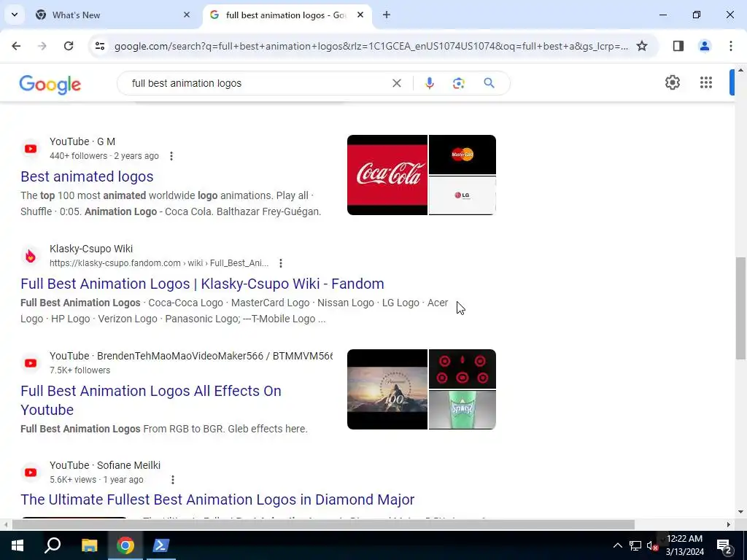Click the YouTube icon for G M result
The image size is (747, 560).
click(31, 149)
